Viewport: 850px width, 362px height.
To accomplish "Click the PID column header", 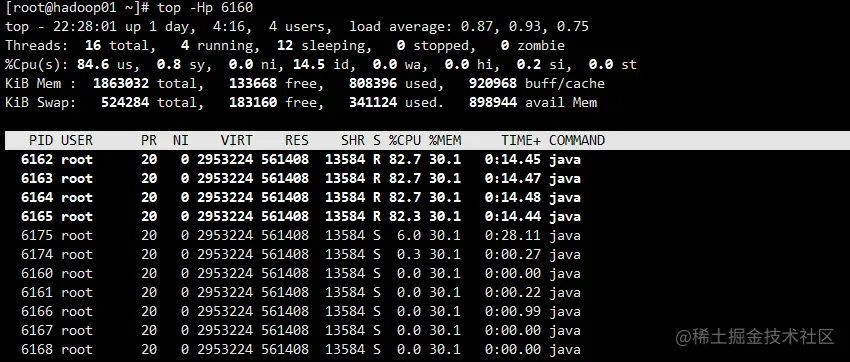I will (x=41, y=140).
